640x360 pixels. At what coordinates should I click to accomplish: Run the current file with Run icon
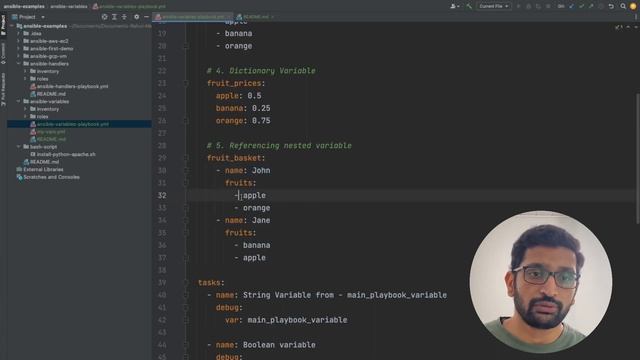(519, 6)
